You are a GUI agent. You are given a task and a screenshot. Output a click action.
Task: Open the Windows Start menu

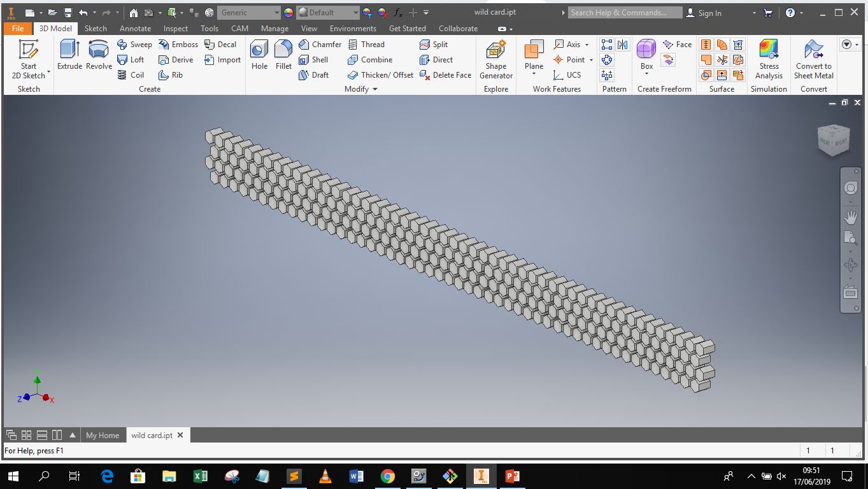click(13, 476)
